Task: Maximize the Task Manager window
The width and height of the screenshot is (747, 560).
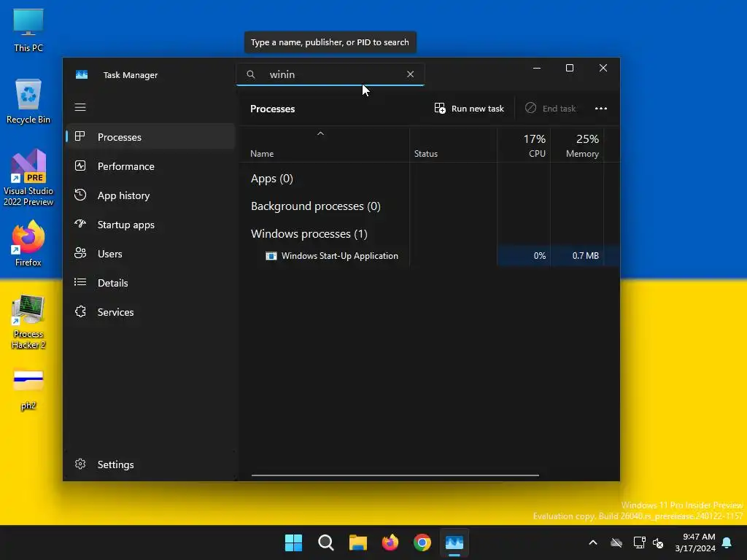Action: [569, 68]
